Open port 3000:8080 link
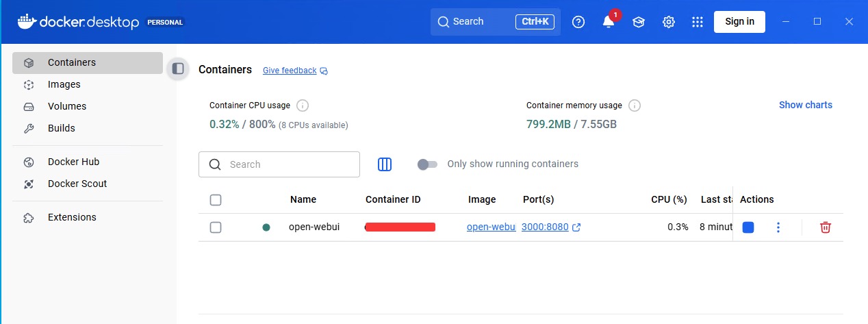 pos(545,227)
